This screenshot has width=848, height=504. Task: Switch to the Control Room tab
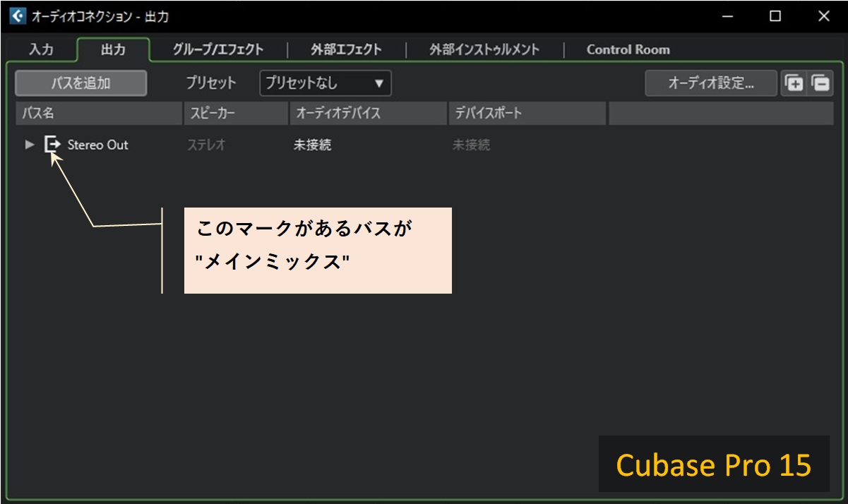[627, 49]
